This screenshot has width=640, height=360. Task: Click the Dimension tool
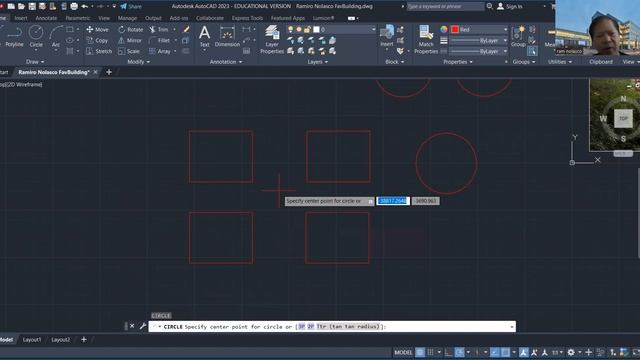point(227,36)
